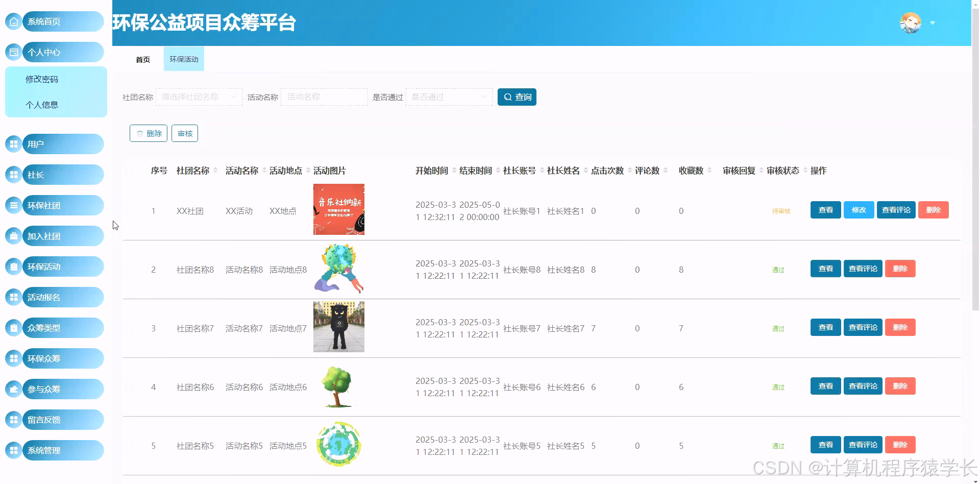Check the row for 社团名称5

(129, 446)
